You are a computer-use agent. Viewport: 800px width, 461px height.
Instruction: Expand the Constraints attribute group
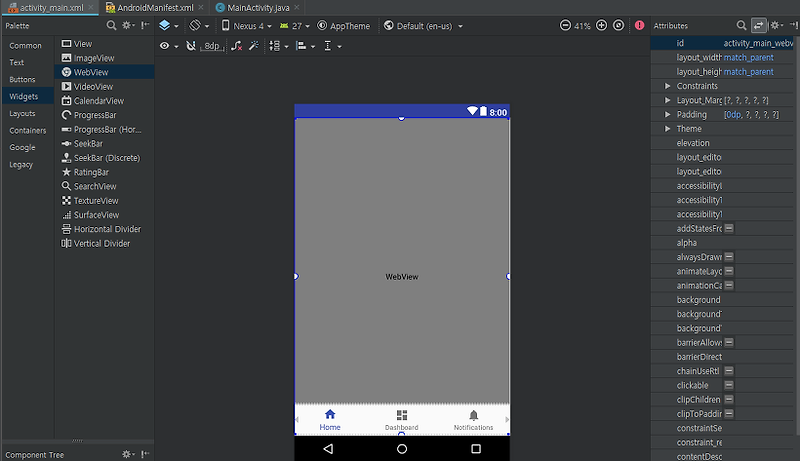coord(667,86)
